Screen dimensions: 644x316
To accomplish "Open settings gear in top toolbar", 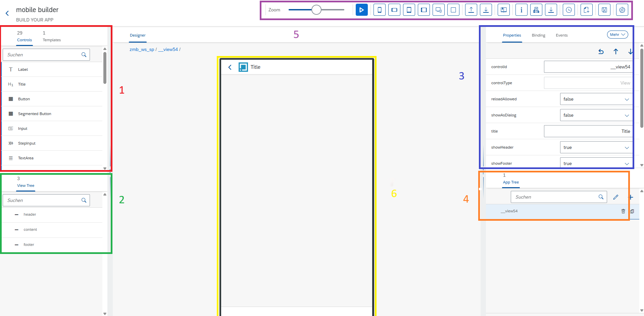I will tap(622, 10).
